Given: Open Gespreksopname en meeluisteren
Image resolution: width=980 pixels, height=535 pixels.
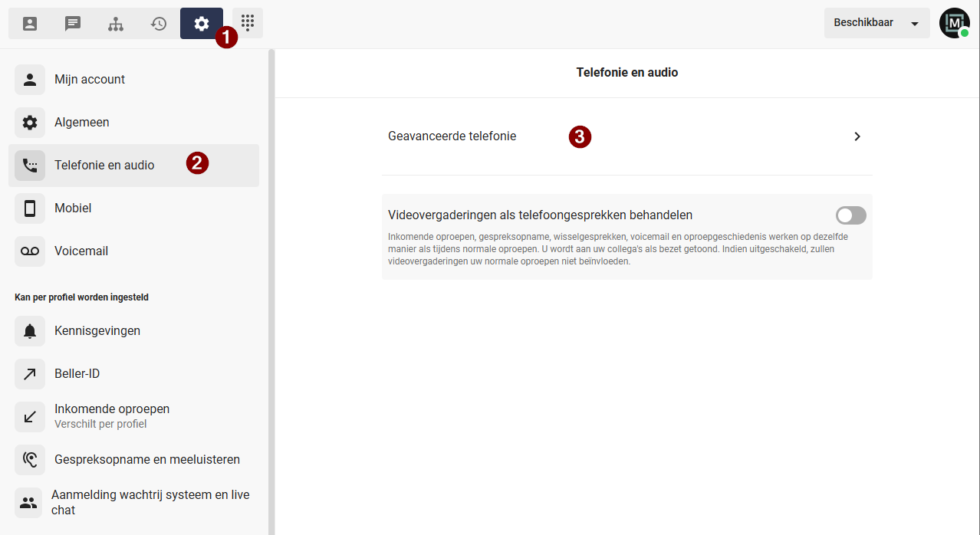Looking at the screenshot, I should pyautogui.click(x=147, y=460).
